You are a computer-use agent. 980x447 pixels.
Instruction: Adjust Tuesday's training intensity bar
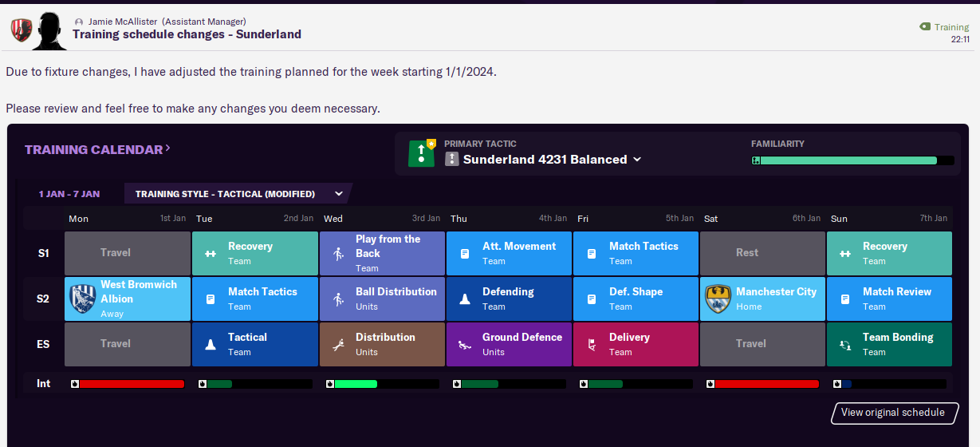[x=255, y=384]
